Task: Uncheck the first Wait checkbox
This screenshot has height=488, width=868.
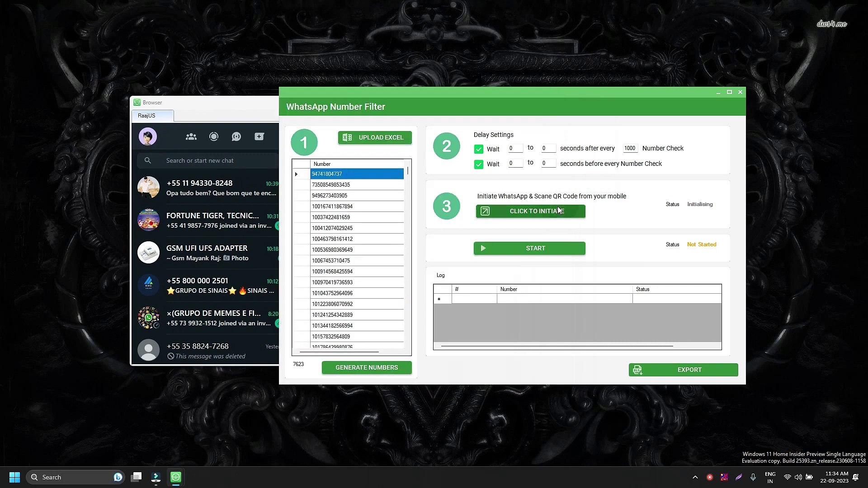Action: [x=479, y=149]
